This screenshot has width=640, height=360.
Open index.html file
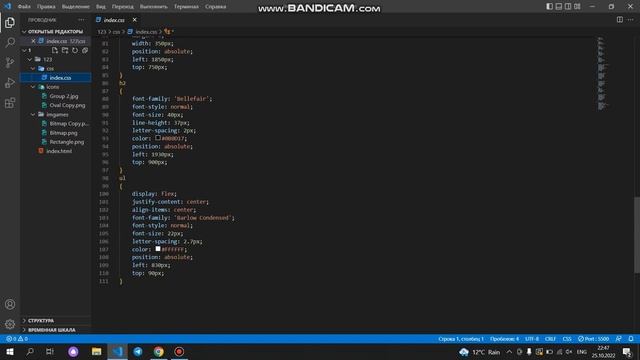click(59, 151)
